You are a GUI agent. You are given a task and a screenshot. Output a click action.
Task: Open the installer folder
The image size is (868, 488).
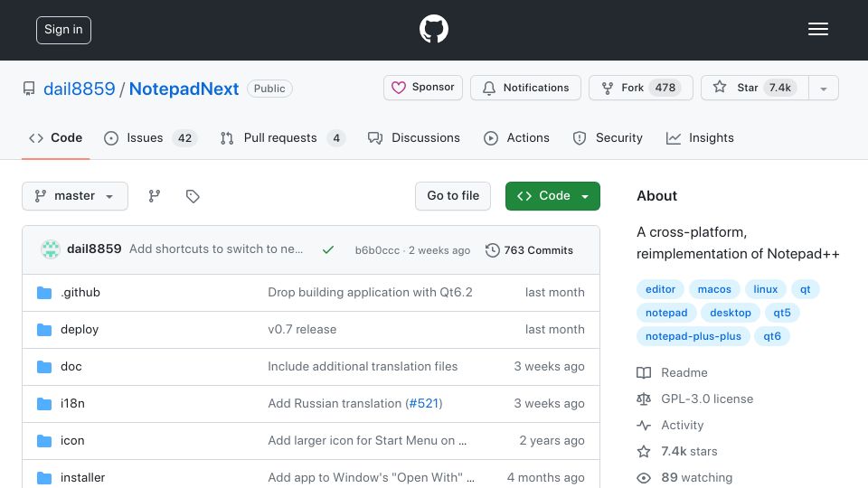(82, 477)
